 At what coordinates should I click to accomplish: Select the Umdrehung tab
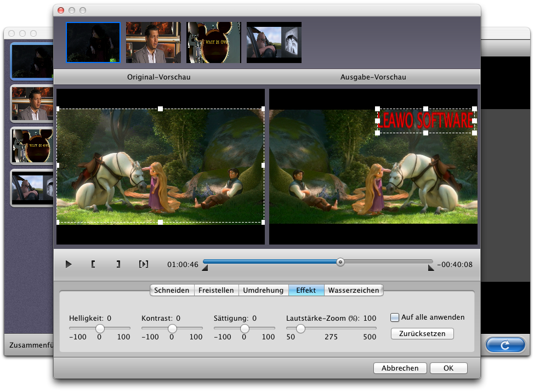[263, 290]
